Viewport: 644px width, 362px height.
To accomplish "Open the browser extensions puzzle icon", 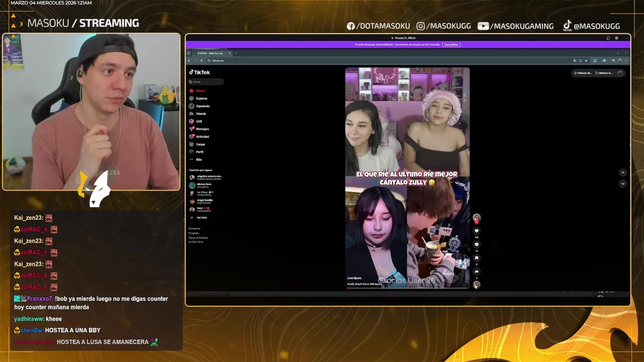I will click(595, 60).
